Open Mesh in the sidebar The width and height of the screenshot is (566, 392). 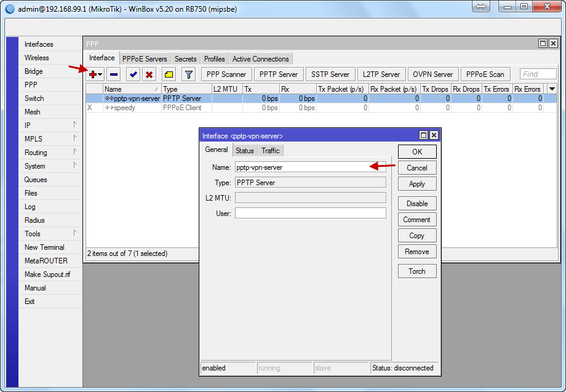point(50,112)
